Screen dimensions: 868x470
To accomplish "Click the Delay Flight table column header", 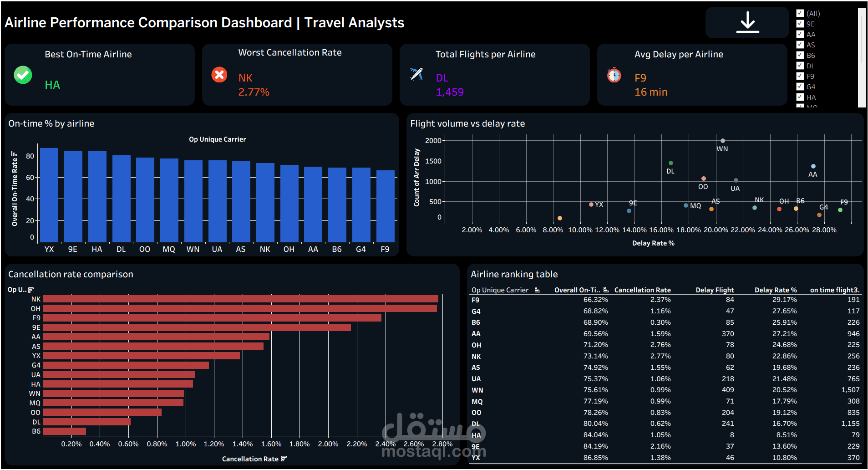I will [715, 290].
